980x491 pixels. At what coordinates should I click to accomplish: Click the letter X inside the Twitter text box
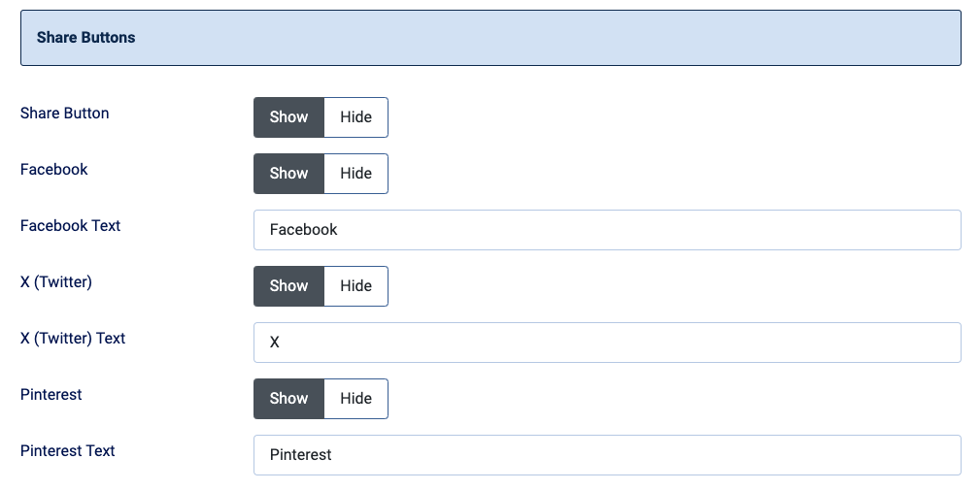click(x=274, y=343)
